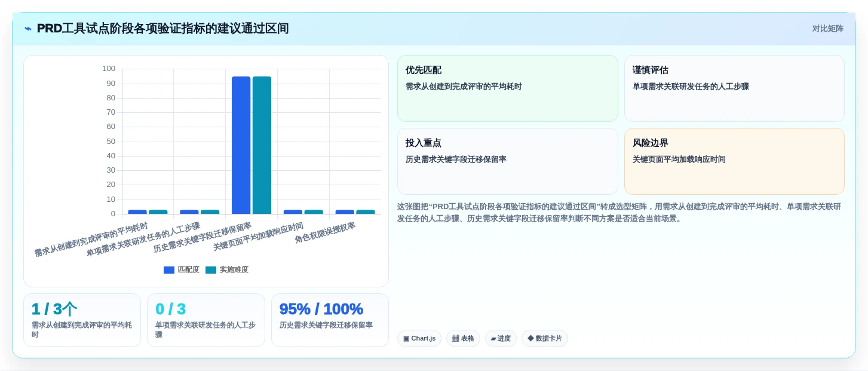This screenshot has width=868, height=371.
Task: Select the 表格 tag chip
Action: 463,339
